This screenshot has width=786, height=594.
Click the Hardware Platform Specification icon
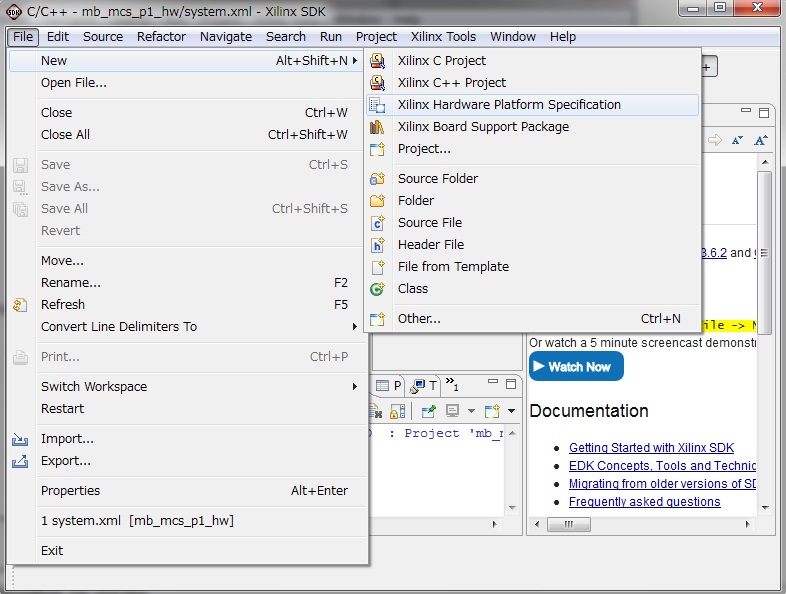[377, 105]
